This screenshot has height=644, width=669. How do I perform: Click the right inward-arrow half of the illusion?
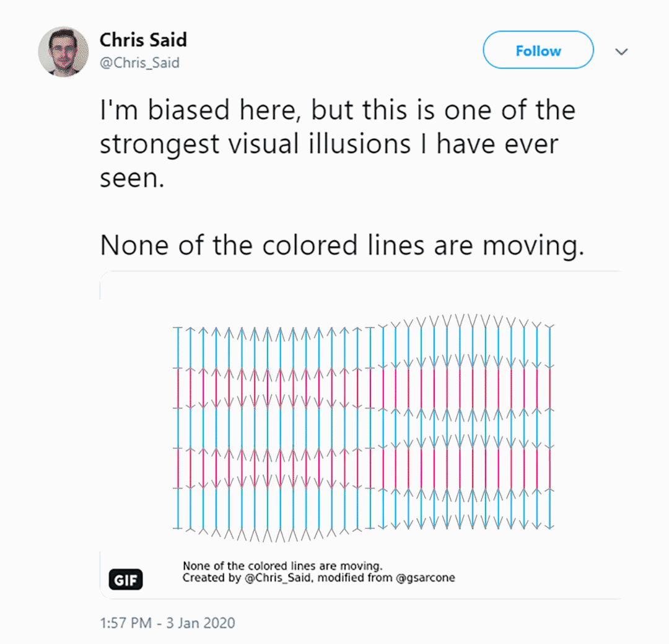point(467,422)
